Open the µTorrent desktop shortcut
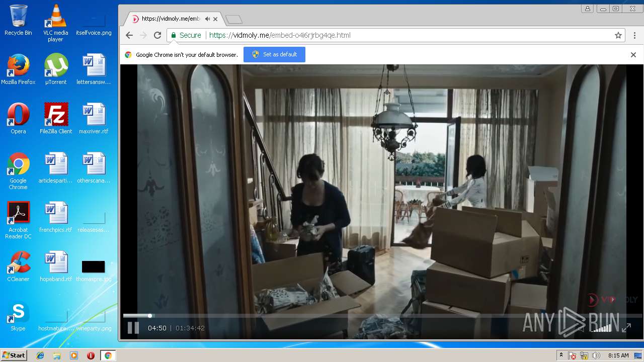644x362 pixels. point(55,69)
